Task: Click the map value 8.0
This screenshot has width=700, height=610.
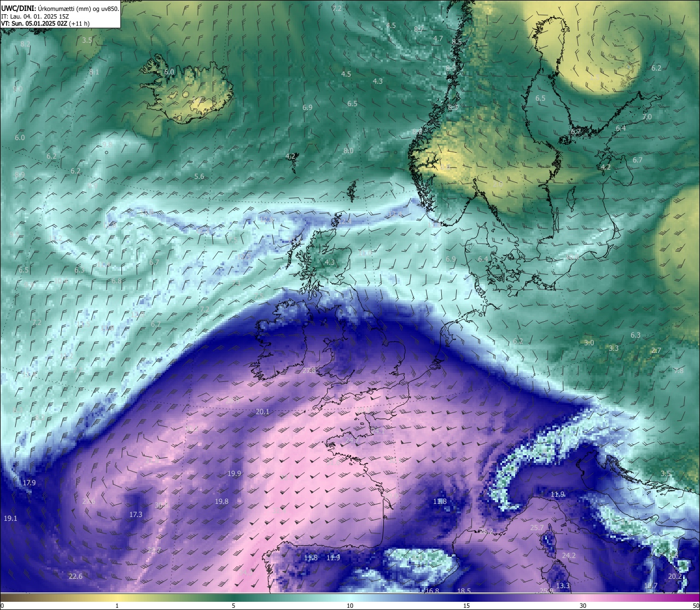Action: pos(348,151)
